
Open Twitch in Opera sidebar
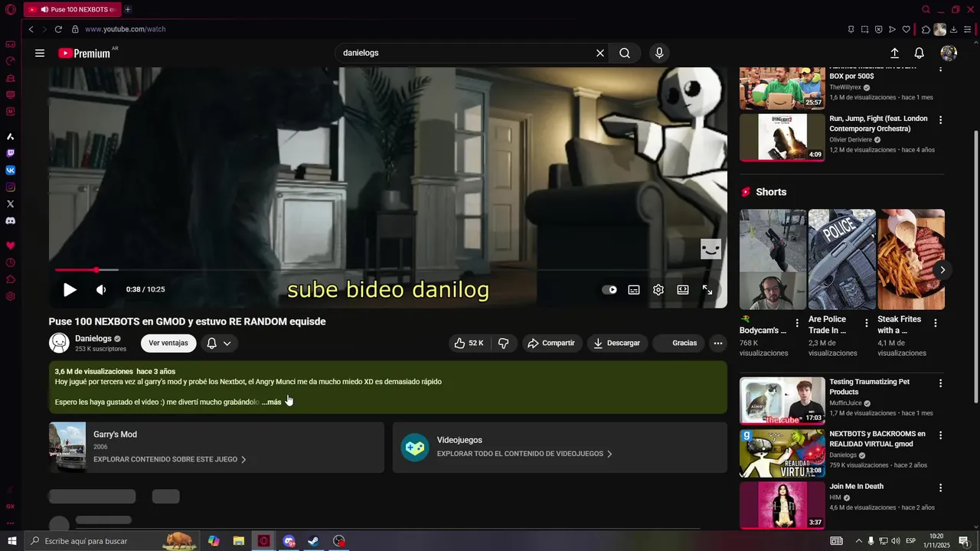click(10, 153)
